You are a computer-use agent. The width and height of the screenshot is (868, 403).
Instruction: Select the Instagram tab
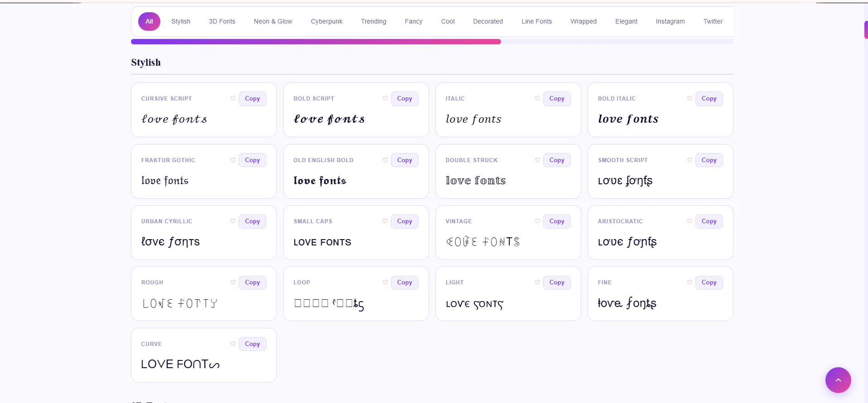coord(670,21)
